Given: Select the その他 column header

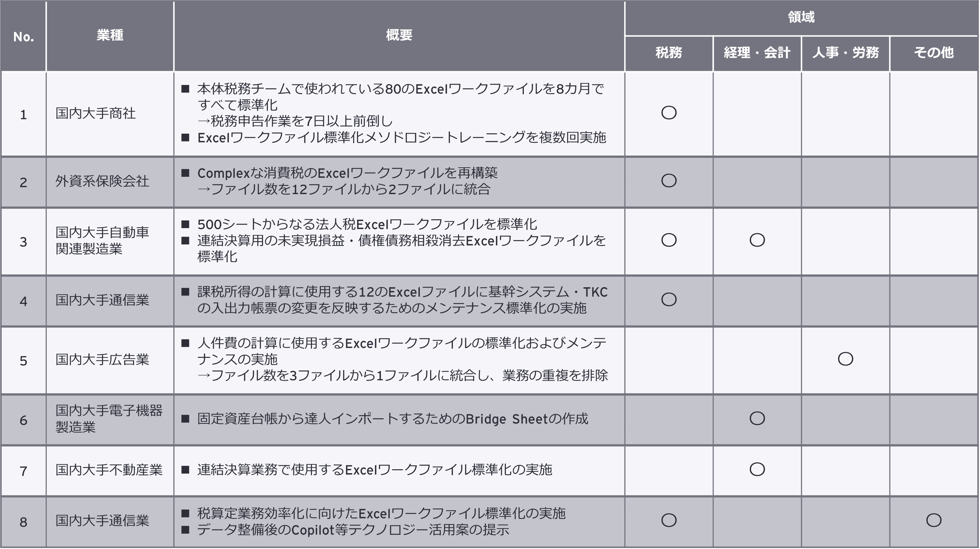Looking at the screenshot, I should pos(934,53).
